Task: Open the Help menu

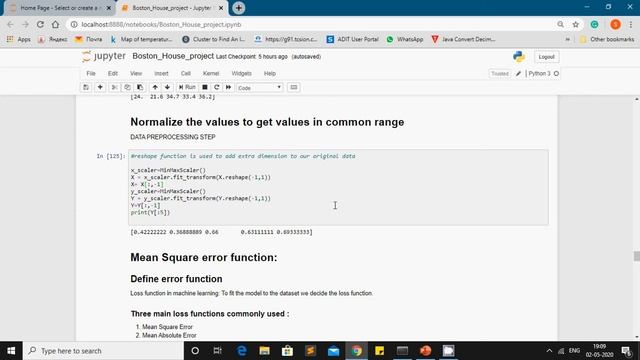Action: tap(270, 73)
